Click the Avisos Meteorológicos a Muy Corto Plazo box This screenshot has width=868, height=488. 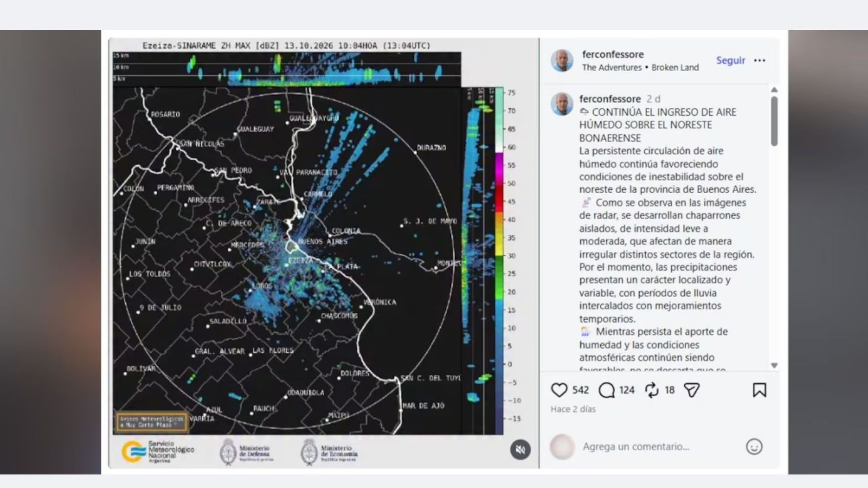click(x=151, y=422)
